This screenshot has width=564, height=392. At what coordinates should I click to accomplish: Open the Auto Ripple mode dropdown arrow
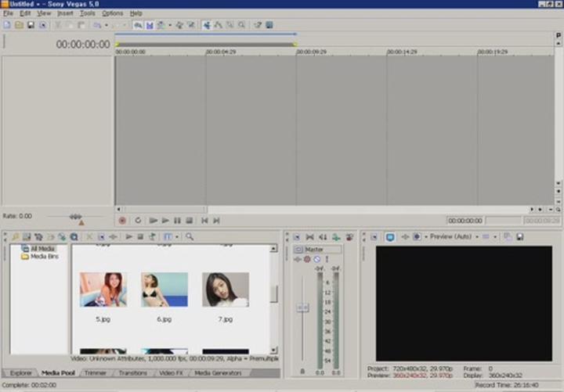pos(170,25)
